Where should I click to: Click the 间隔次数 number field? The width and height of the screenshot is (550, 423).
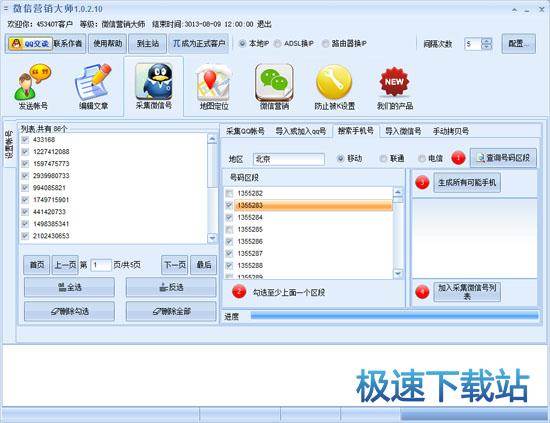tap(473, 44)
